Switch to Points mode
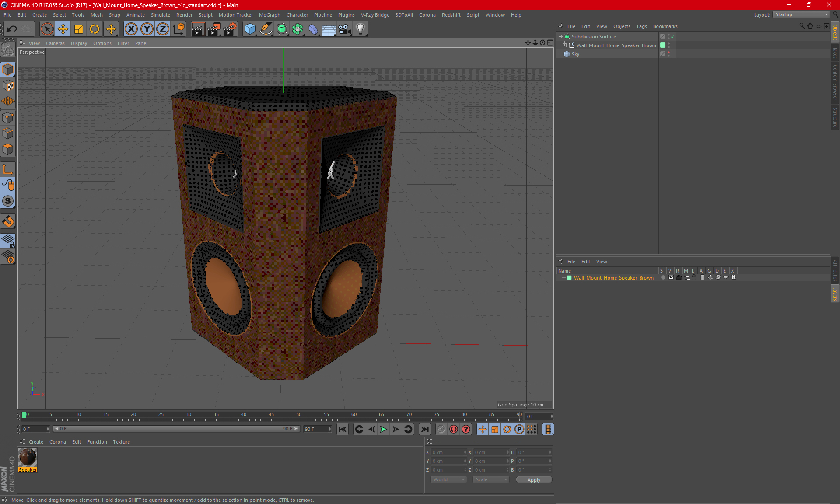The height and width of the screenshot is (504, 840). 8,118
